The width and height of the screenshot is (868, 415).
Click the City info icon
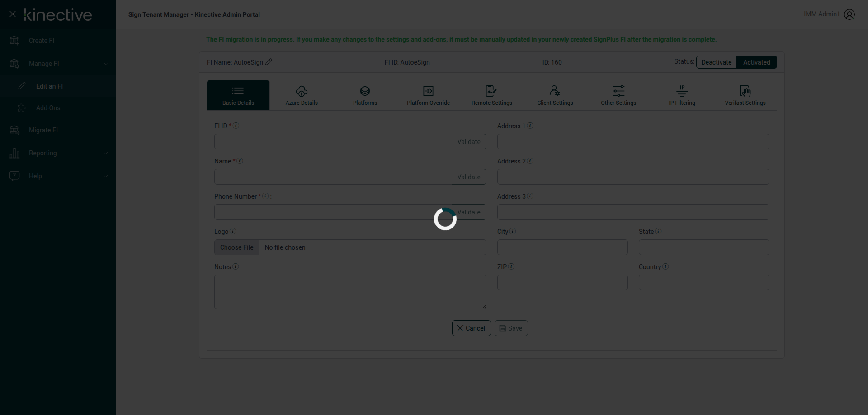click(513, 231)
